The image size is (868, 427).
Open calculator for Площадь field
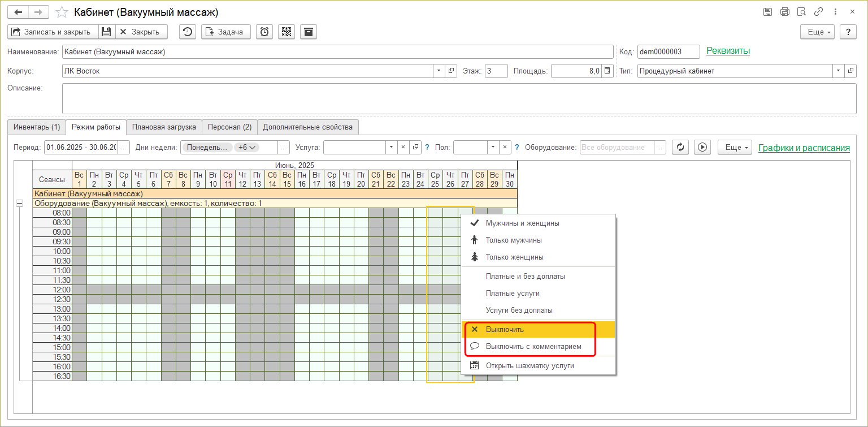click(607, 71)
